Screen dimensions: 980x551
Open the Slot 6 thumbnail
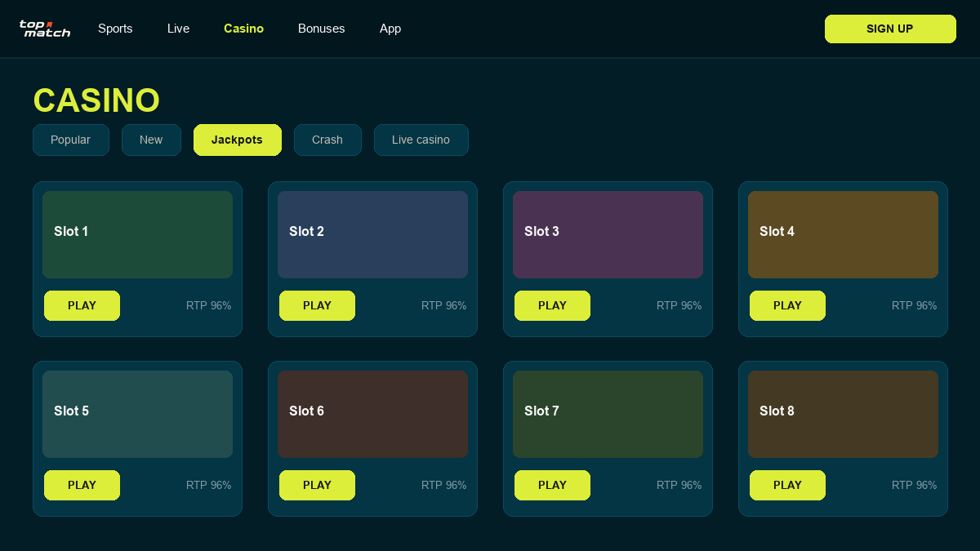(x=372, y=414)
